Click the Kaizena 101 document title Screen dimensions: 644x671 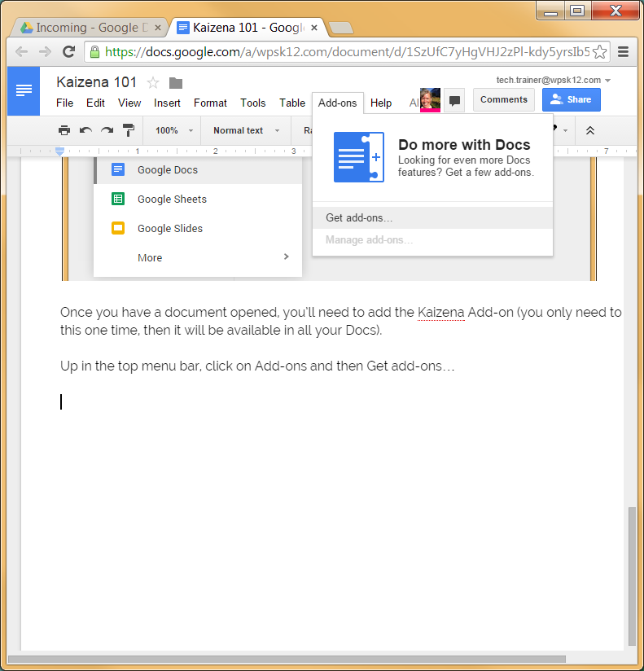coord(96,82)
